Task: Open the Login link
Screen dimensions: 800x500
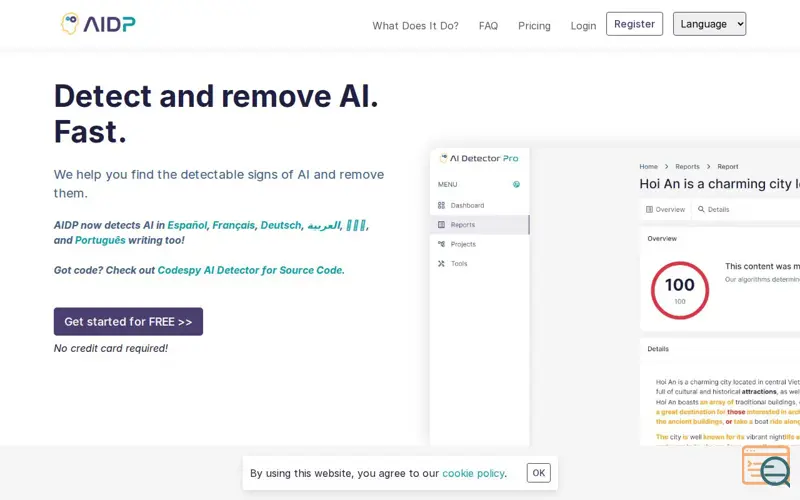Action: coord(583,26)
